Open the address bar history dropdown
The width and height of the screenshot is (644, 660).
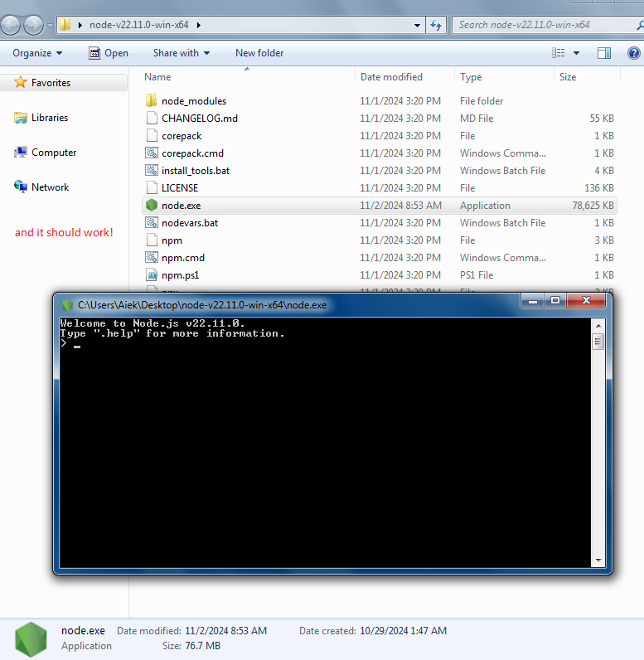pyautogui.click(x=417, y=25)
